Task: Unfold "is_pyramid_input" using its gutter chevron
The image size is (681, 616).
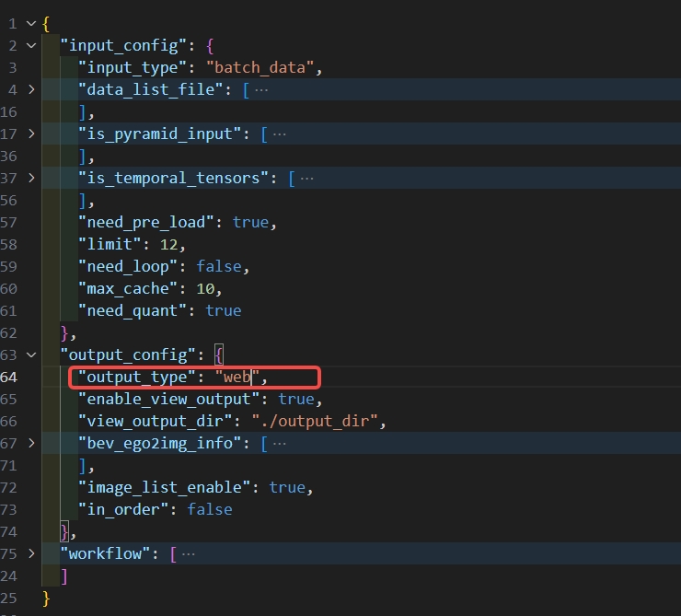Action: click(x=32, y=134)
